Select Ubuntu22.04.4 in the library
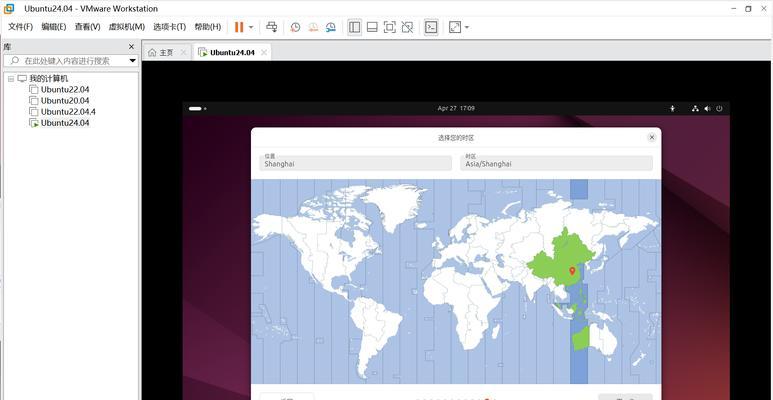Viewport: 773px width, 400px height. 68,112
